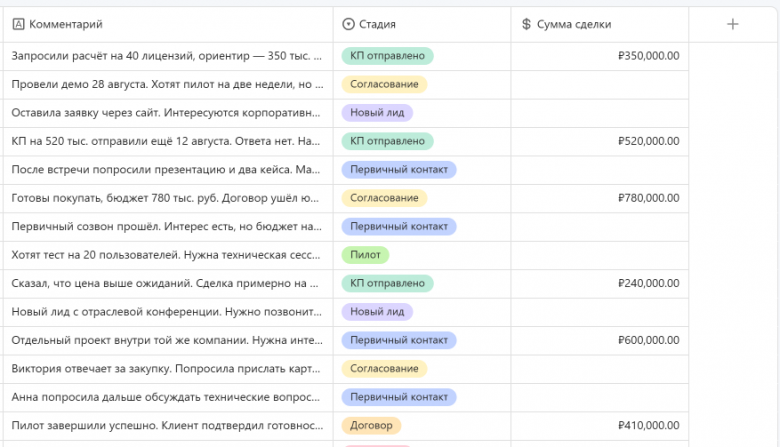Select the comment 'КП на 520 тыс. отправили'
Viewport: 780px width, 447px height.
click(168, 141)
